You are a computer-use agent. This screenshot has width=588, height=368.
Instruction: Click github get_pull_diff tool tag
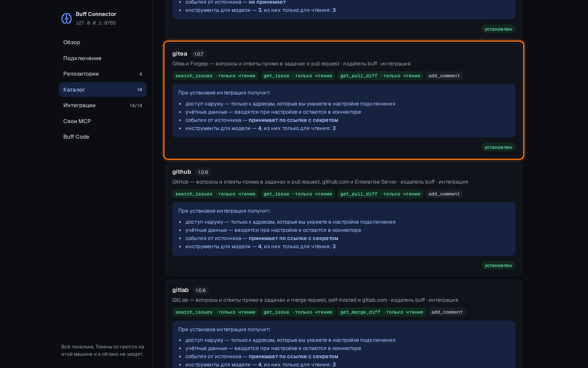click(x=380, y=194)
